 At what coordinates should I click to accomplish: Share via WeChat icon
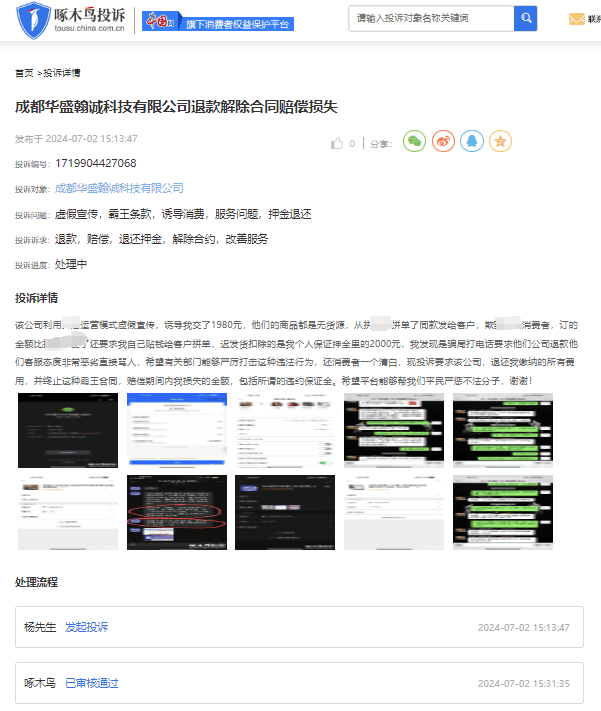tap(414, 141)
